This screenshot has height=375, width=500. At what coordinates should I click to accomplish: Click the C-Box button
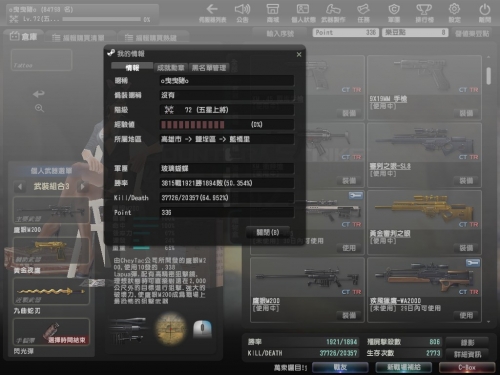coord(467,367)
